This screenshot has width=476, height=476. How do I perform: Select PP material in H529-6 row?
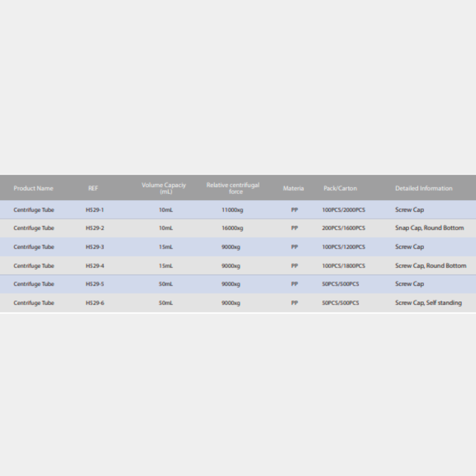[295, 303]
